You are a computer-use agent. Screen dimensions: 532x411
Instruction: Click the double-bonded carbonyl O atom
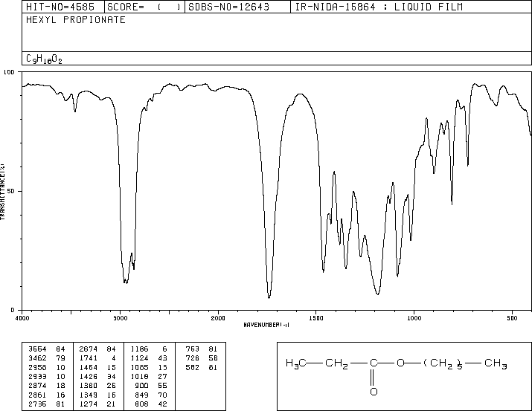tap(374, 392)
